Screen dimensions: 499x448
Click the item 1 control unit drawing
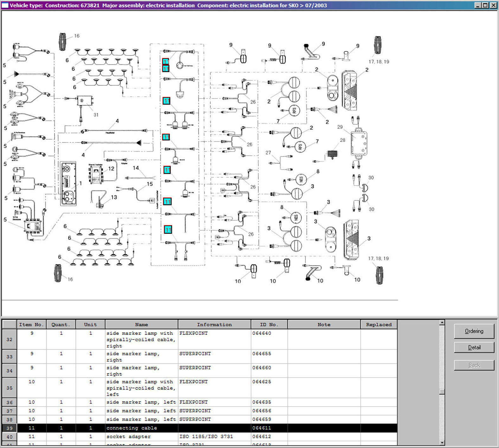[68, 184]
